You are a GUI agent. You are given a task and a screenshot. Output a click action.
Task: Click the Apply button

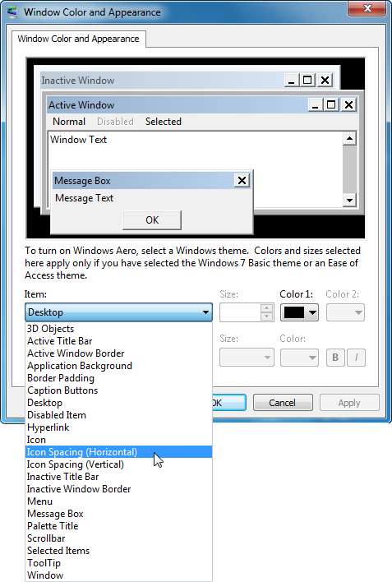349,403
